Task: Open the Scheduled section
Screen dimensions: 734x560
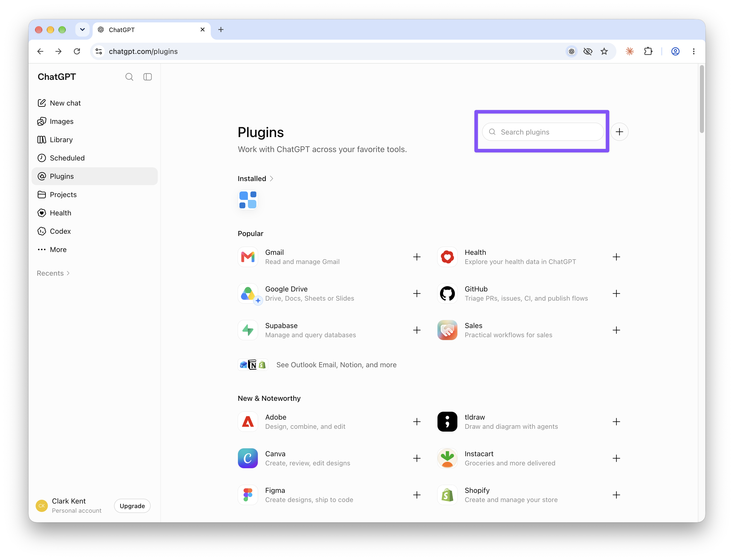Action: [94, 158]
